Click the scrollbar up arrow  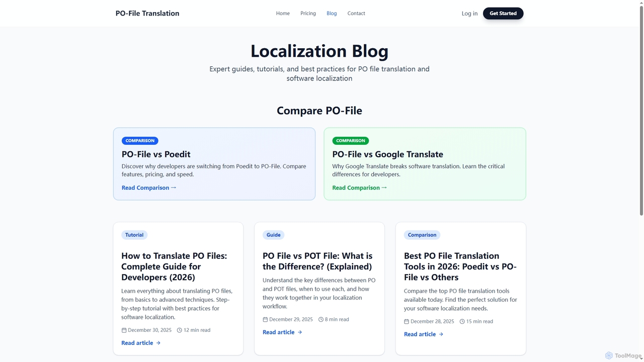coord(640,3)
